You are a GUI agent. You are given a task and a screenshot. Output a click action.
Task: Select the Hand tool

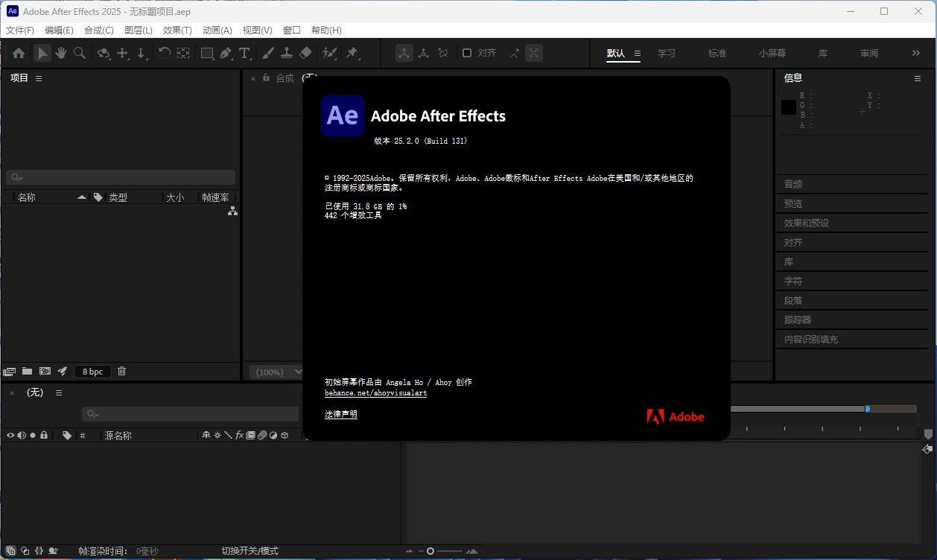[x=60, y=53]
